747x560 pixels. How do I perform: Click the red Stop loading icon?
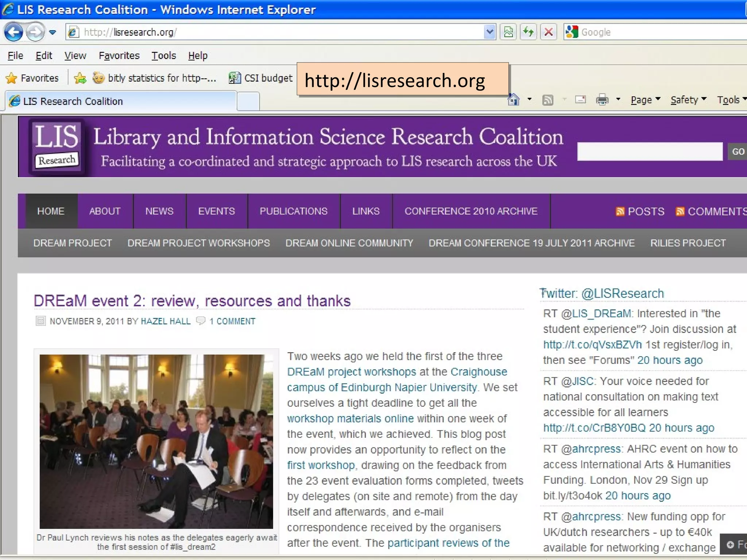click(548, 32)
